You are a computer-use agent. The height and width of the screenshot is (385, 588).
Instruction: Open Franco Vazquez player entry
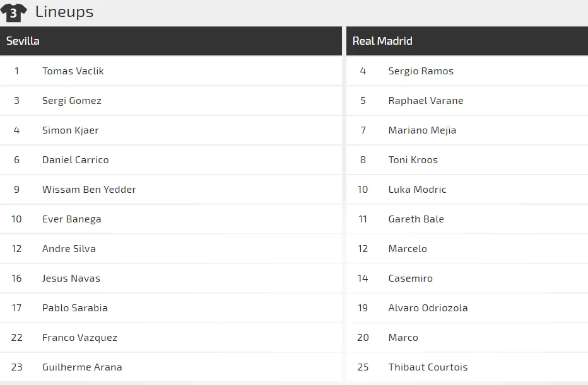79,338
